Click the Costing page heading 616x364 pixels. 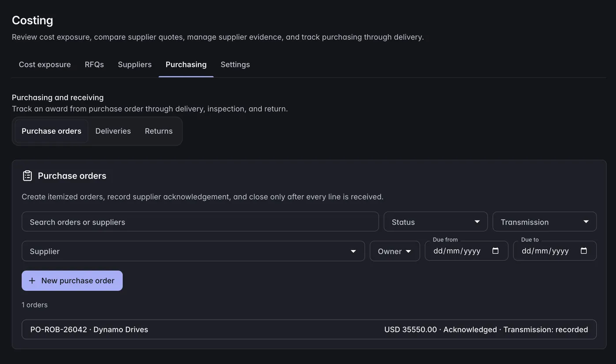[x=33, y=20]
